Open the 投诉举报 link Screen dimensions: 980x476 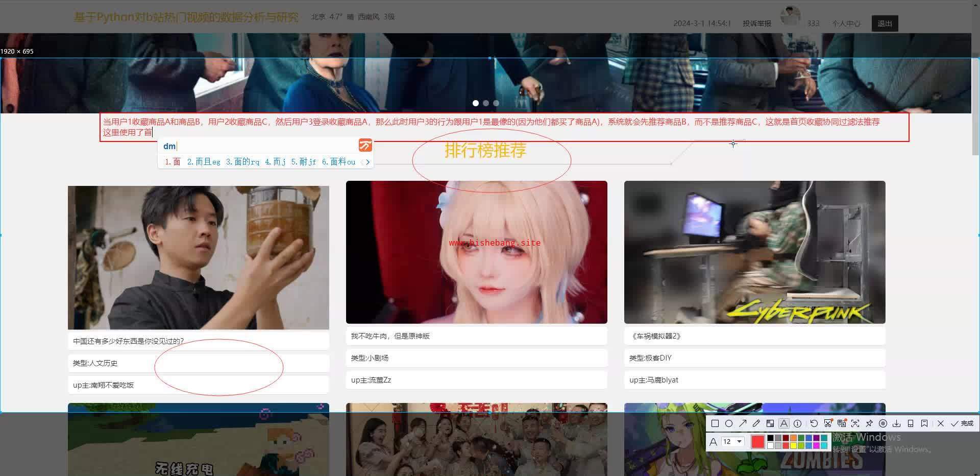point(757,23)
